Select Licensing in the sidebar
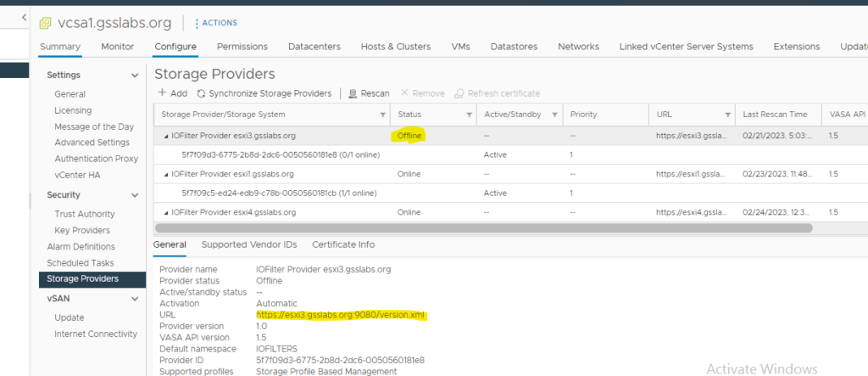The height and width of the screenshot is (376, 868). pos(73,110)
